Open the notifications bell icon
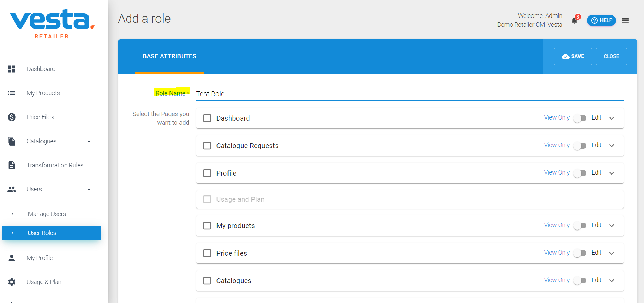The width and height of the screenshot is (644, 303). pos(575,20)
